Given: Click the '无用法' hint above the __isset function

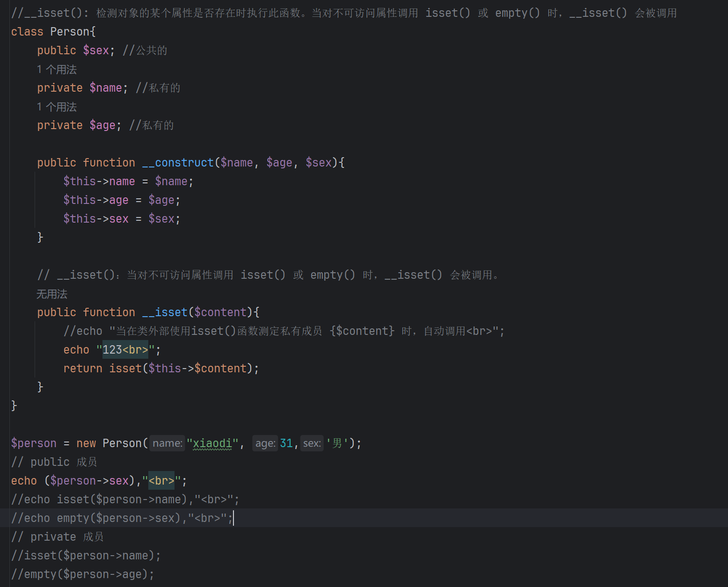Looking at the screenshot, I should 52,294.
